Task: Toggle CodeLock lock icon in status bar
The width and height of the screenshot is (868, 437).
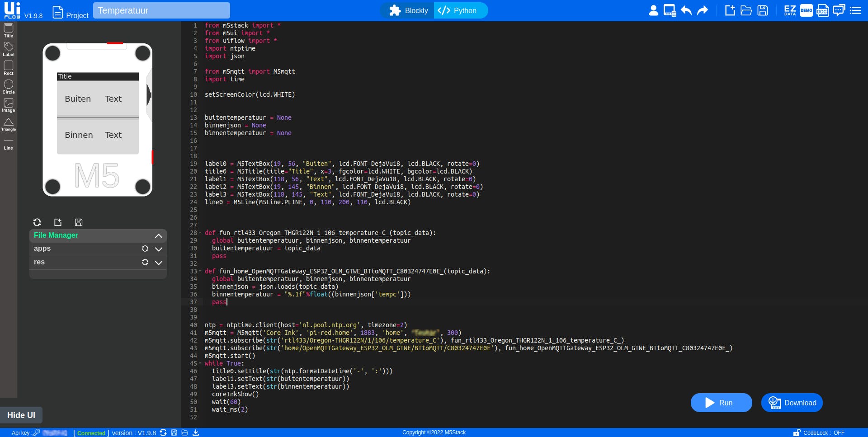Action: pos(797,432)
